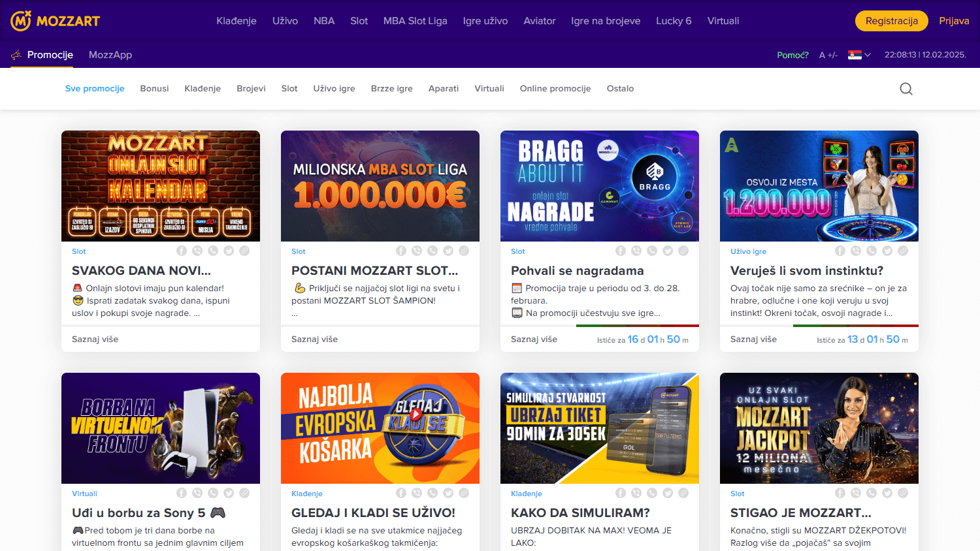Filter promotions by Klađenje tab
This screenshot has height=551, width=980.
pyautogui.click(x=203, y=89)
